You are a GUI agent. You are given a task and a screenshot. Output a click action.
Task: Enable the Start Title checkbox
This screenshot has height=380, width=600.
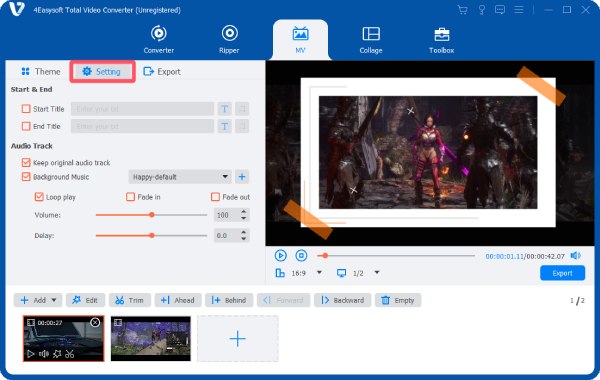point(26,109)
